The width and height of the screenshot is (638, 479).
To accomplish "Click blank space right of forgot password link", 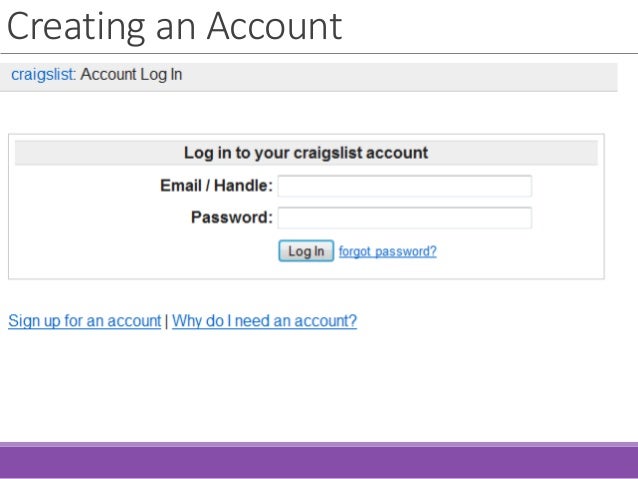I will coord(517,252).
